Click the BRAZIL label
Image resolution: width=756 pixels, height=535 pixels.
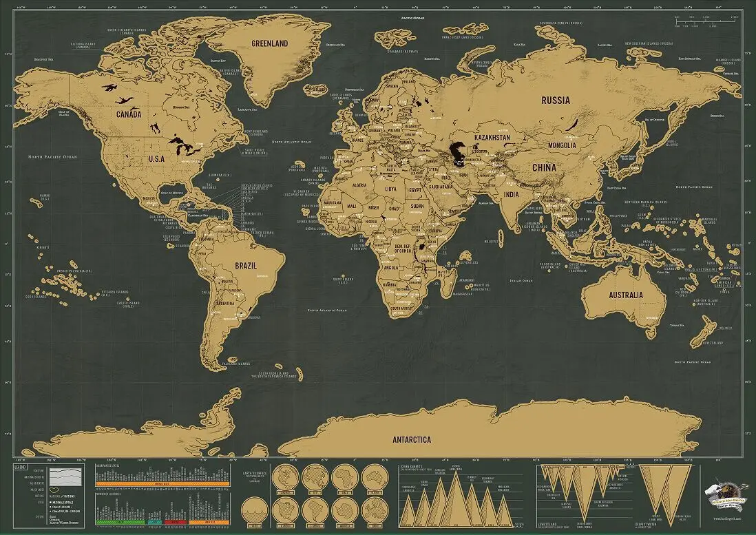(246, 266)
